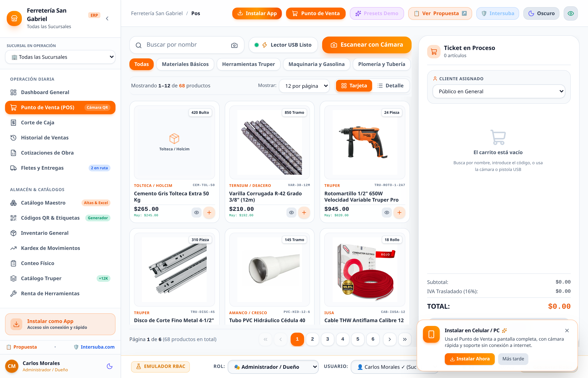Select the Materiales Básicos category tab
Image resolution: width=588 pixels, height=378 pixels.
pos(185,64)
